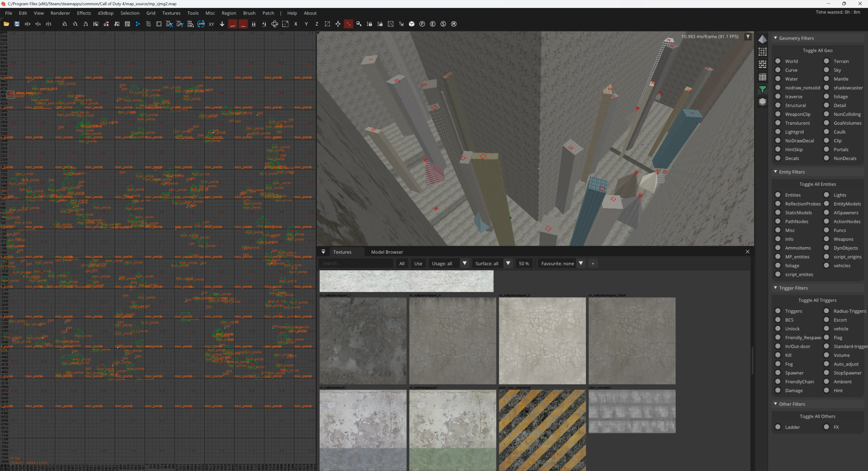Open the Textures menu
Image resolution: width=868 pixels, height=471 pixels.
(171, 13)
